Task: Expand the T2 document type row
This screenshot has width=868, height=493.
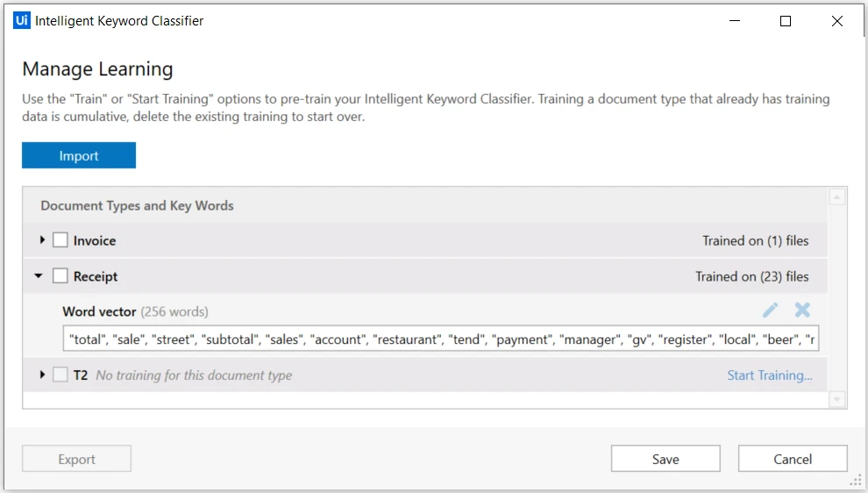Action: pos(42,375)
